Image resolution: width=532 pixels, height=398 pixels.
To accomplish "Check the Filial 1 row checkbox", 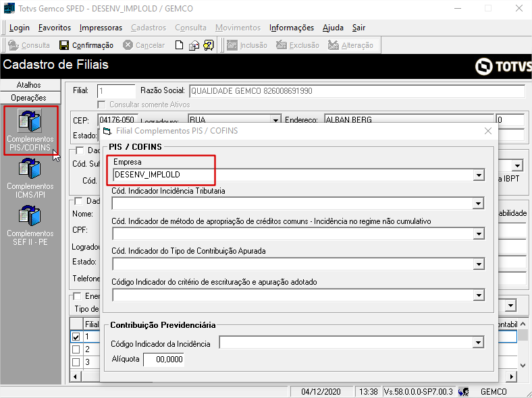I will [x=76, y=337].
